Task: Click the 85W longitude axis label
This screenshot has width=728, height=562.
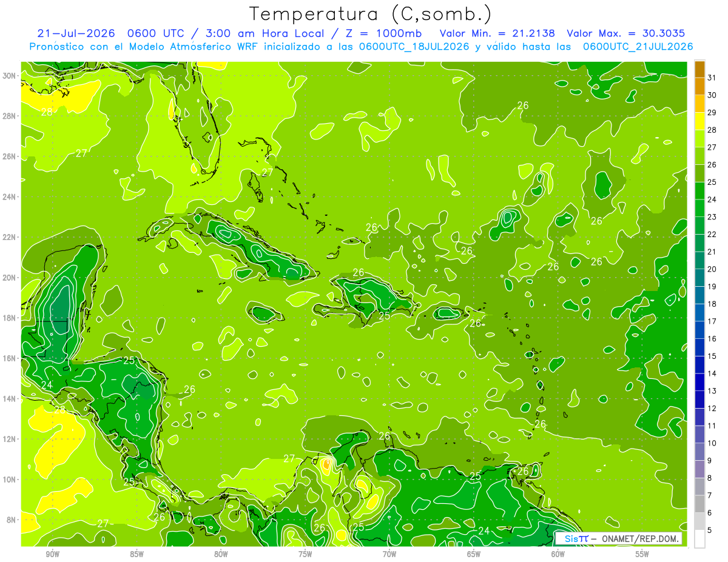Action: [136, 554]
